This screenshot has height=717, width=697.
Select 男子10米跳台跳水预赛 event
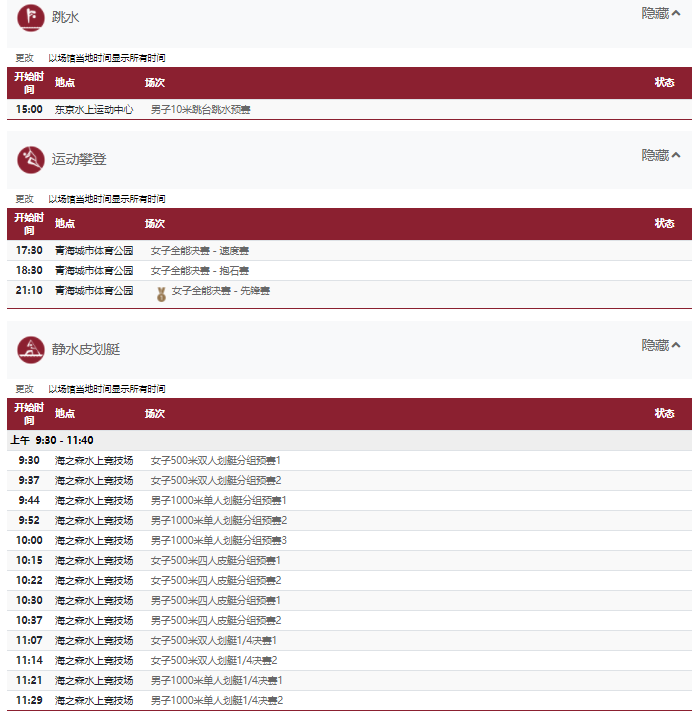201,110
